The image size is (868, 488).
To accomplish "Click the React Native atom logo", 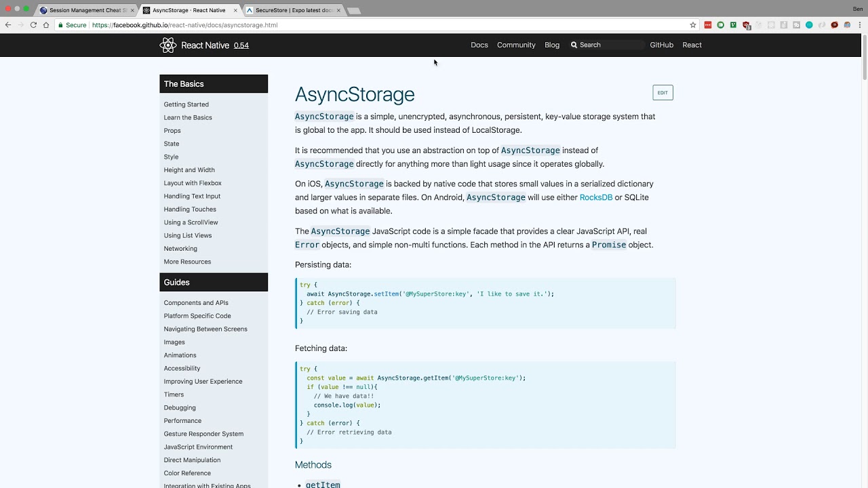I will (x=167, y=45).
